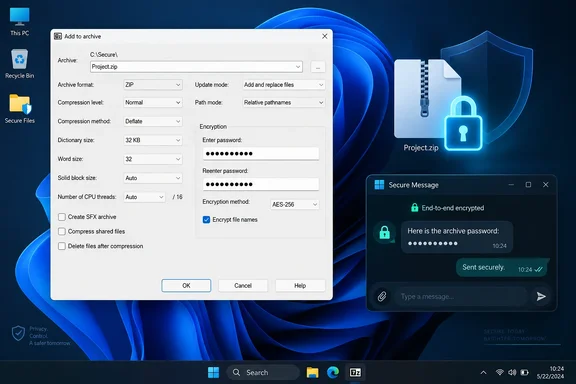Click Cancel in Add to archive dialog
The height and width of the screenshot is (384, 576).
click(x=243, y=285)
